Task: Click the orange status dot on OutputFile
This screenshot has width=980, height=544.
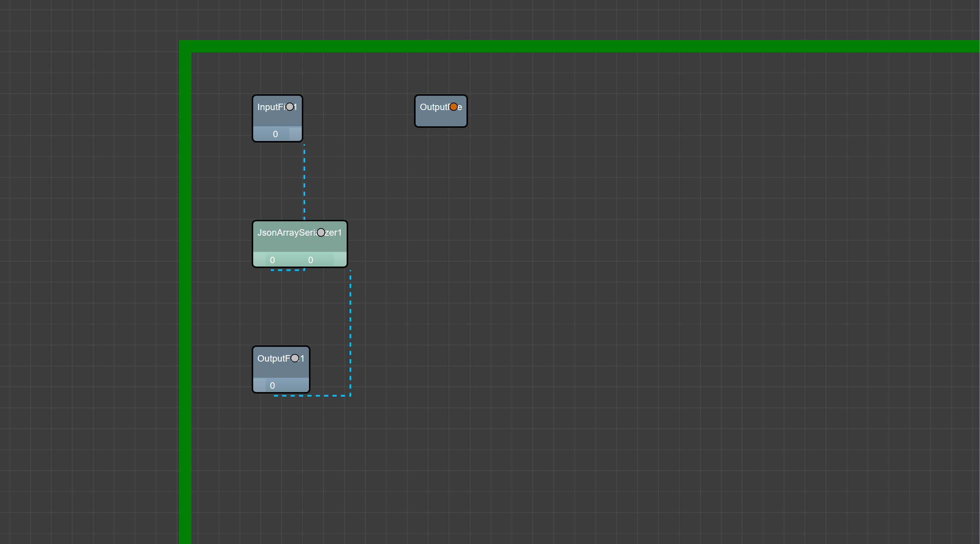Action: pyautogui.click(x=454, y=107)
